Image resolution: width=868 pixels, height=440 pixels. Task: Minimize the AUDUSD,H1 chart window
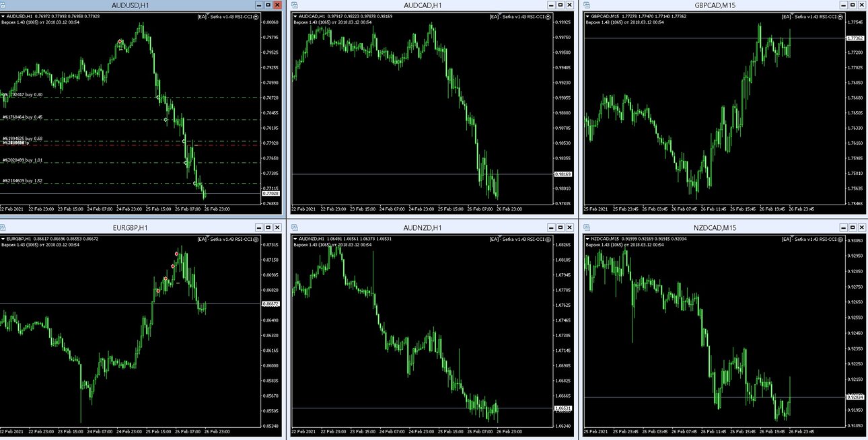[258, 5]
